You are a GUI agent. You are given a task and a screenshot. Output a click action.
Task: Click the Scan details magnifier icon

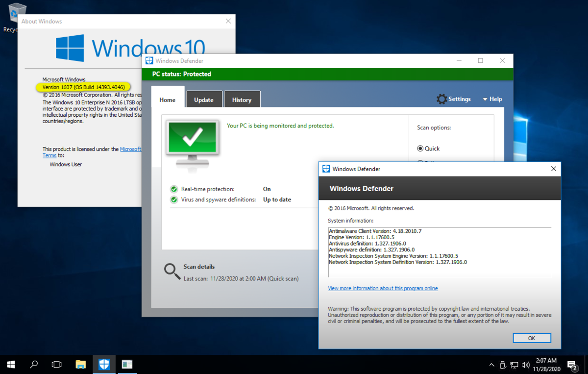[x=172, y=271]
